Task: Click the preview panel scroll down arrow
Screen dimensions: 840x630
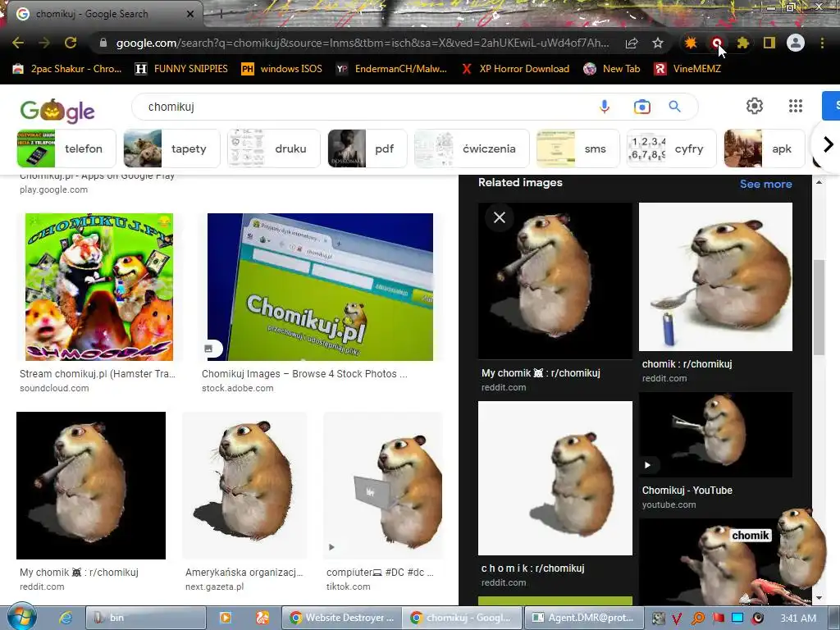Action: pyautogui.click(x=819, y=598)
